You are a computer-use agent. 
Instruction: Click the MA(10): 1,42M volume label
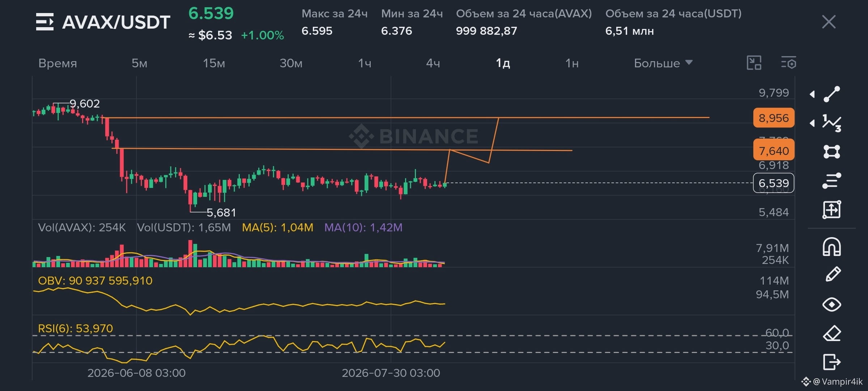363,227
